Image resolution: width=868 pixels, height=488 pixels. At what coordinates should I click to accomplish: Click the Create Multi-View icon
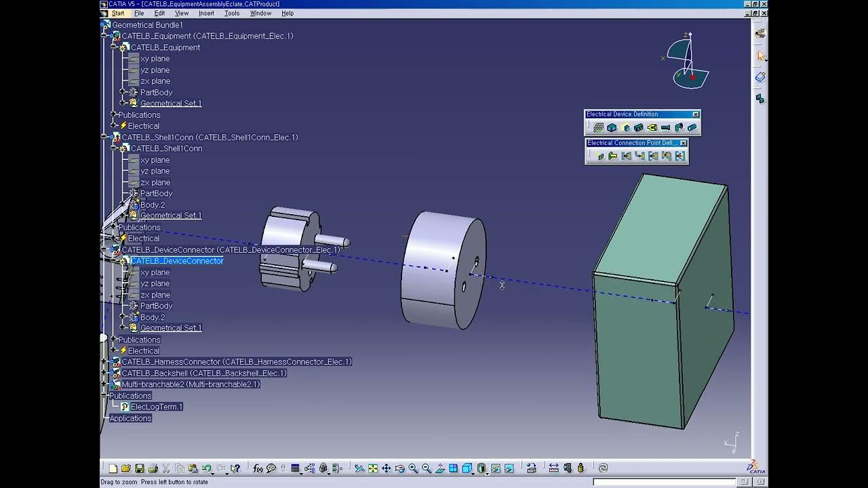[454, 468]
